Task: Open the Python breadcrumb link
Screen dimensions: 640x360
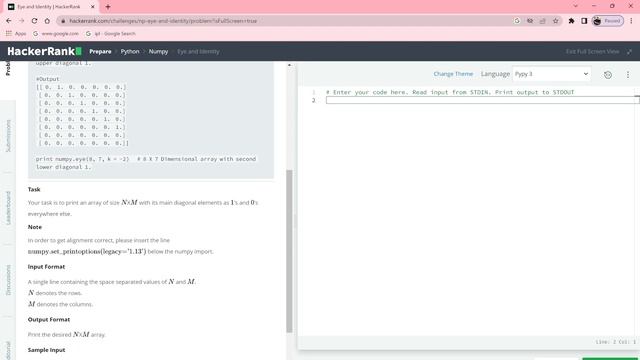Action: click(130, 51)
